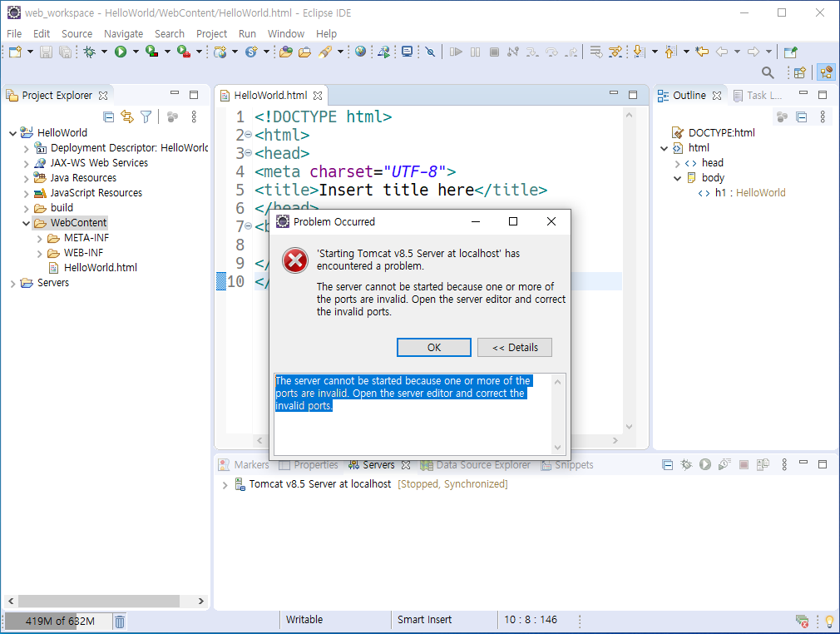Click the green Run button in main toolbar
The height and width of the screenshot is (634, 840).
121,52
